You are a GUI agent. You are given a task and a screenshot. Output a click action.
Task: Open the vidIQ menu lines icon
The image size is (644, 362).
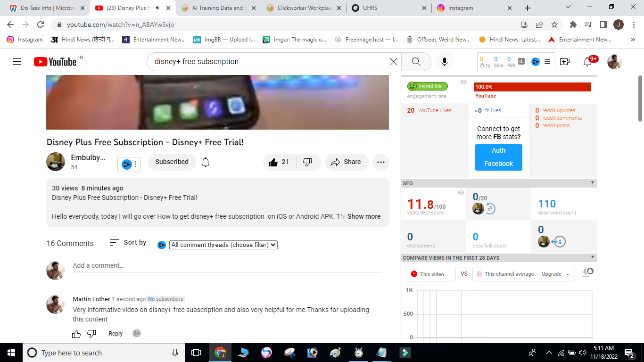click(547, 62)
